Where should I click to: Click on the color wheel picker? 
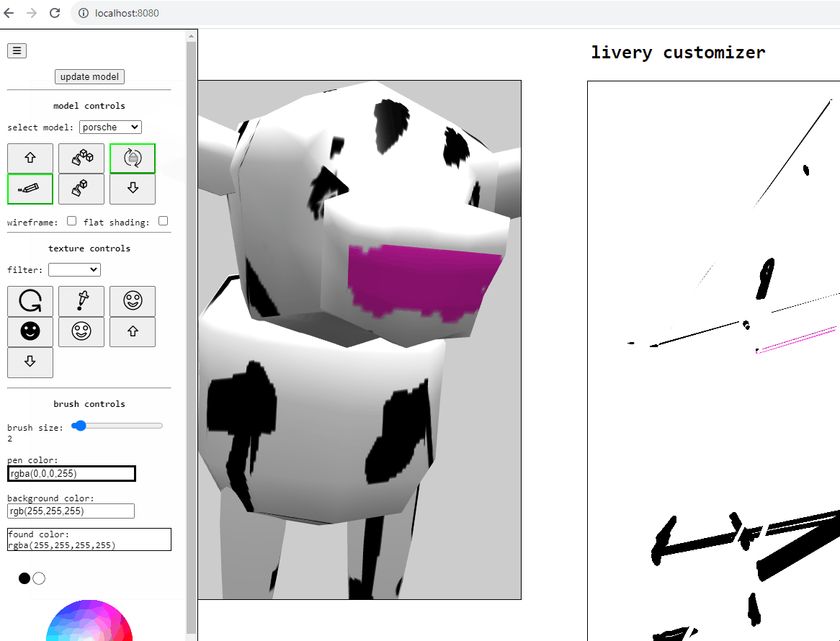coord(89,621)
